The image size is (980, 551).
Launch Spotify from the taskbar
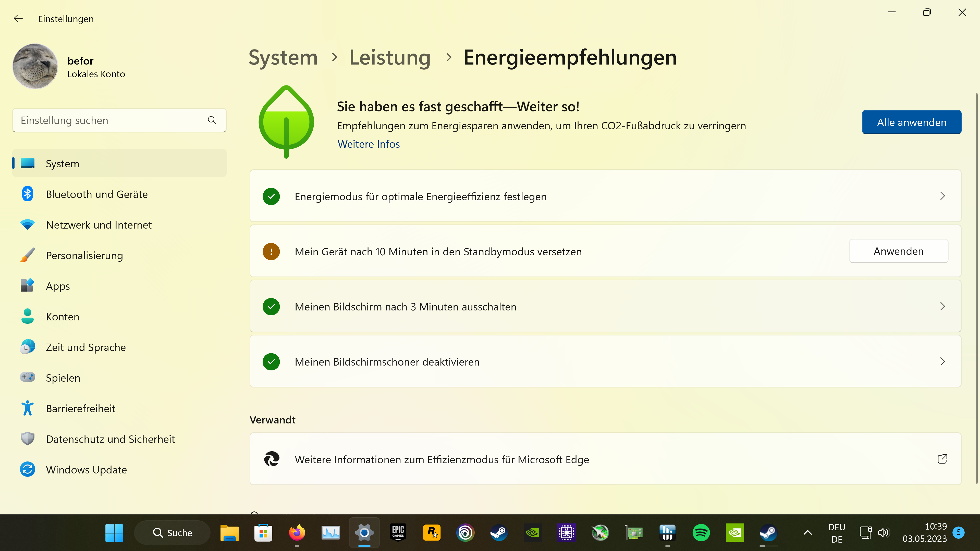coord(702,532)
